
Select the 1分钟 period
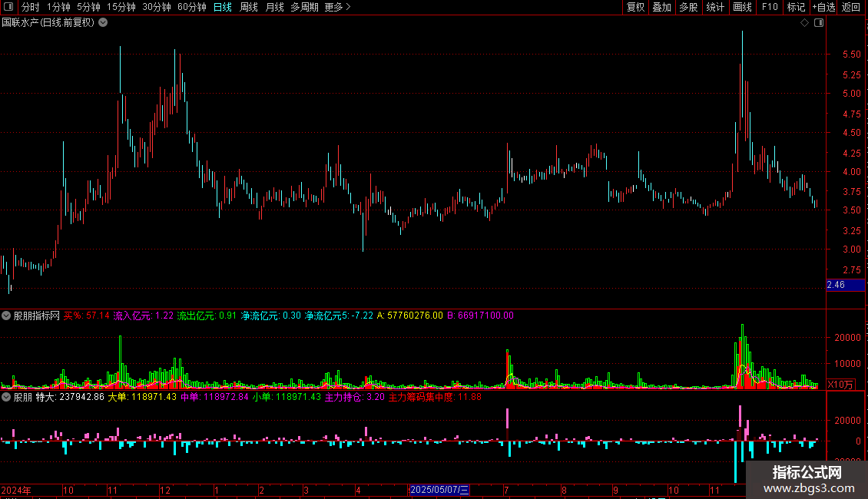[x=58, y=7]
